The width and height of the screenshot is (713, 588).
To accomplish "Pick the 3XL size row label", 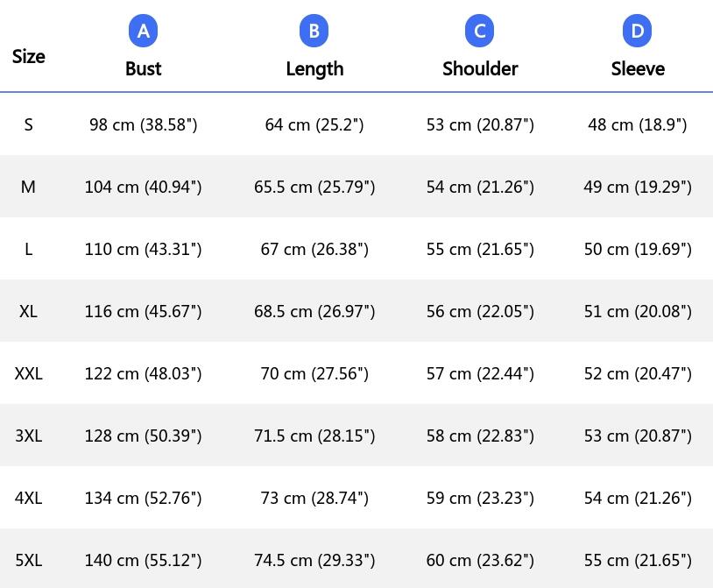I will click(28, 436).
